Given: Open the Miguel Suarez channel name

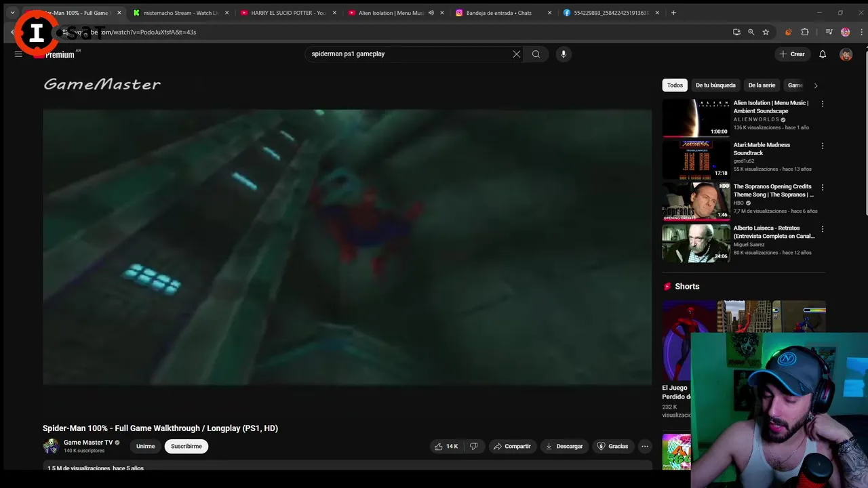Looking at the screenshot, I should (x=749, y=245).
